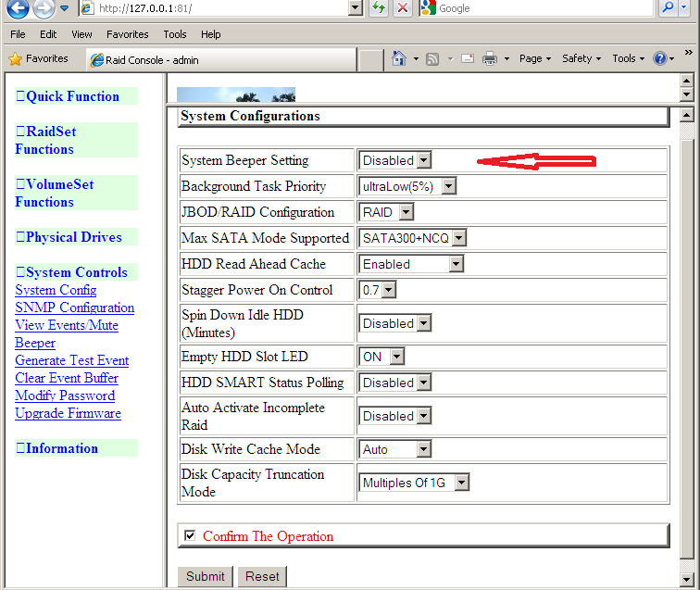The width and height of the screenshot is (700, 590).
Task: Open a new blank tab
Action: (x=371, y=60)
